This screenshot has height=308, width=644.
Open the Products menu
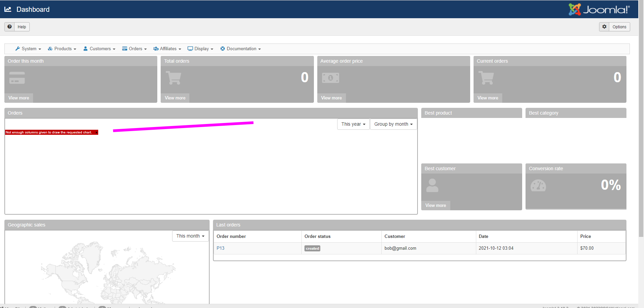tap(62, 49)
